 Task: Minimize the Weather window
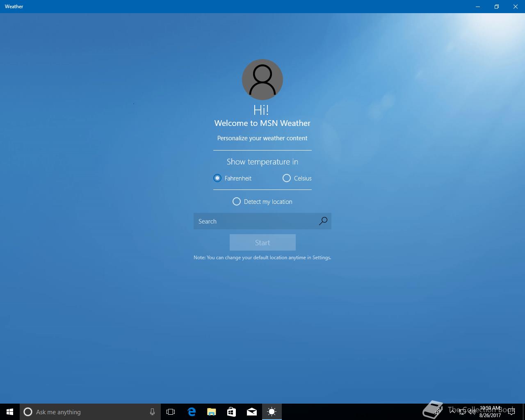point(478,7)
